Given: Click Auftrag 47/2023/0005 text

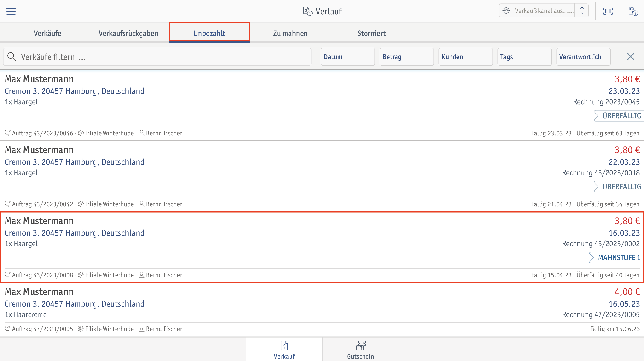Looking at the screenshot, I should [43, 329].
